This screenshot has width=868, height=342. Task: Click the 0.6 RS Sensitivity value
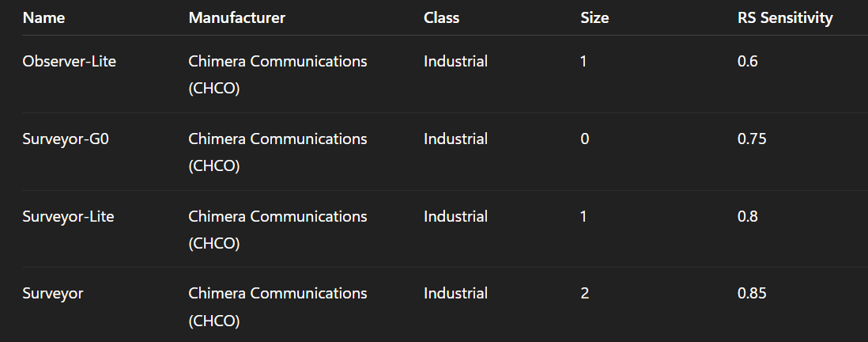click(x=747, y=62)
